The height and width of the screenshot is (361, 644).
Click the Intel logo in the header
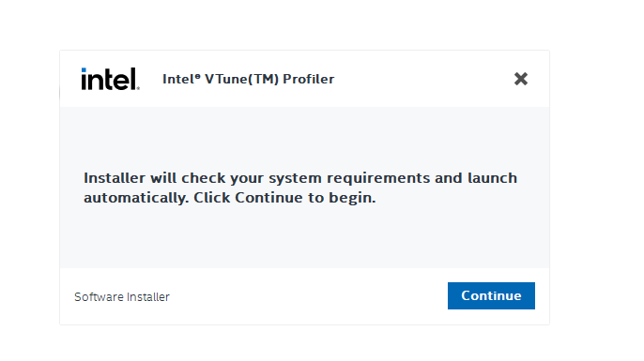coord(110,79)
